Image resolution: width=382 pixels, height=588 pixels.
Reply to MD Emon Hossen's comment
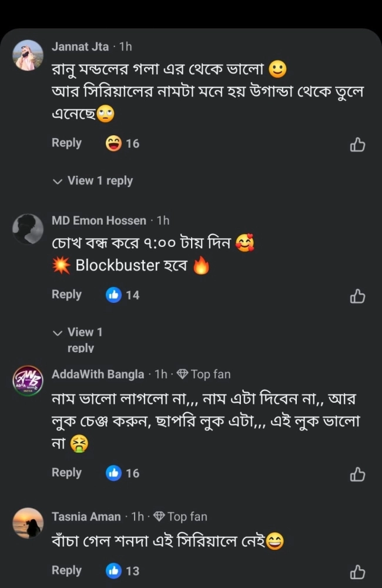(x=66, y=295)
